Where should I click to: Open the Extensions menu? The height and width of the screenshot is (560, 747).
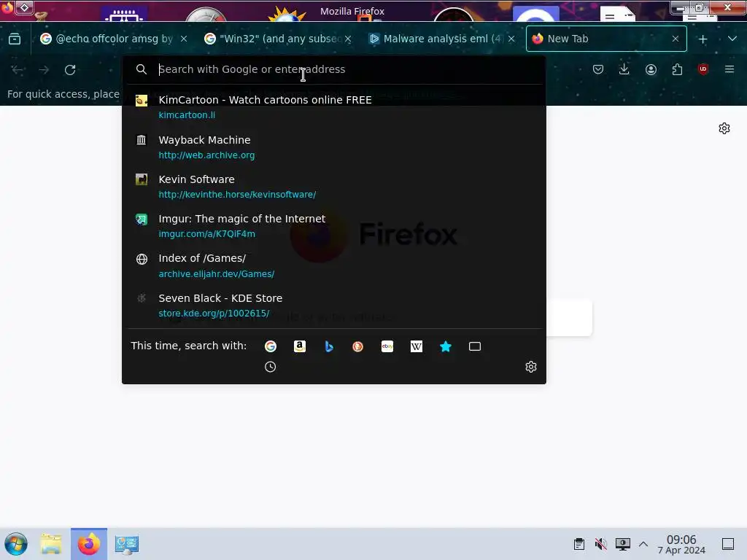pyautogui.click(x=677, y=69)
